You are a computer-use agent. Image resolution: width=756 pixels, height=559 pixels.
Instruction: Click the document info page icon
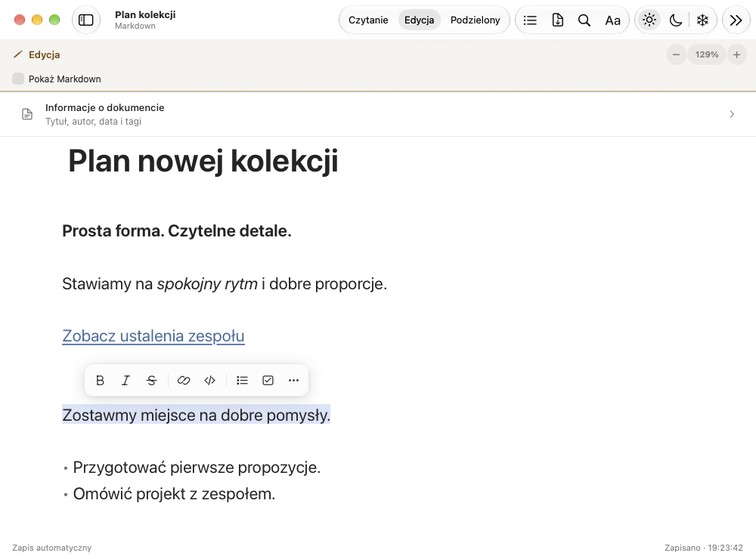(x=27, y=114)
